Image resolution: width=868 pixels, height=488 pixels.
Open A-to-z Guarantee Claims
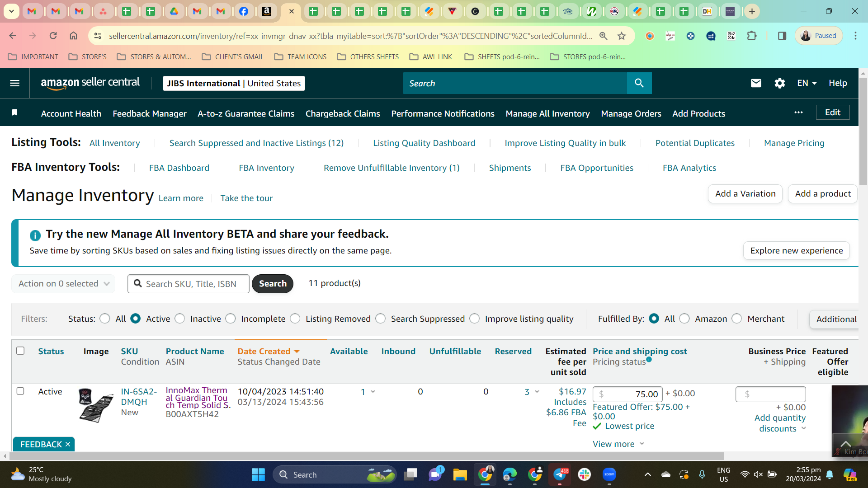click(x=246, y=113)
